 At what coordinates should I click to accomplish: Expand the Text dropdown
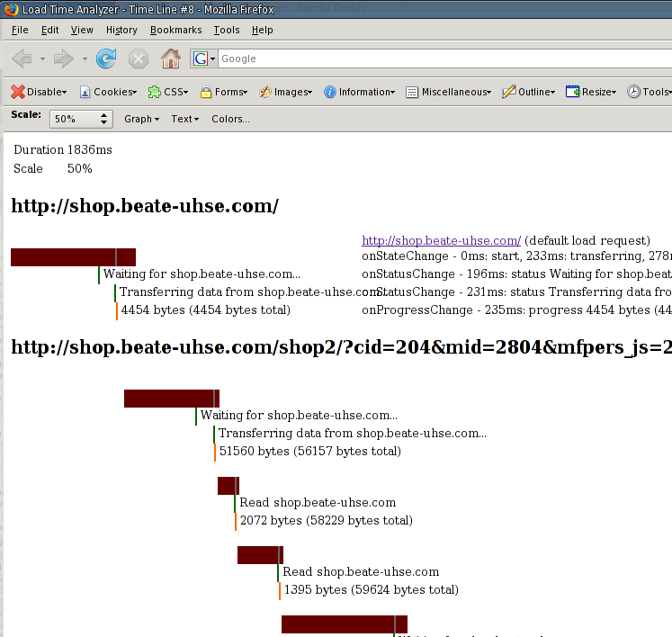pos(184,119)
